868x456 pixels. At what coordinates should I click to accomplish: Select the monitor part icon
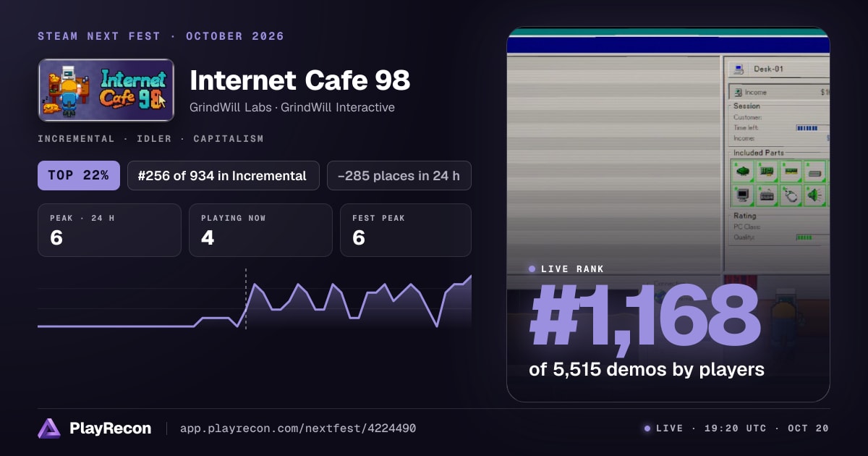point(744,195)
